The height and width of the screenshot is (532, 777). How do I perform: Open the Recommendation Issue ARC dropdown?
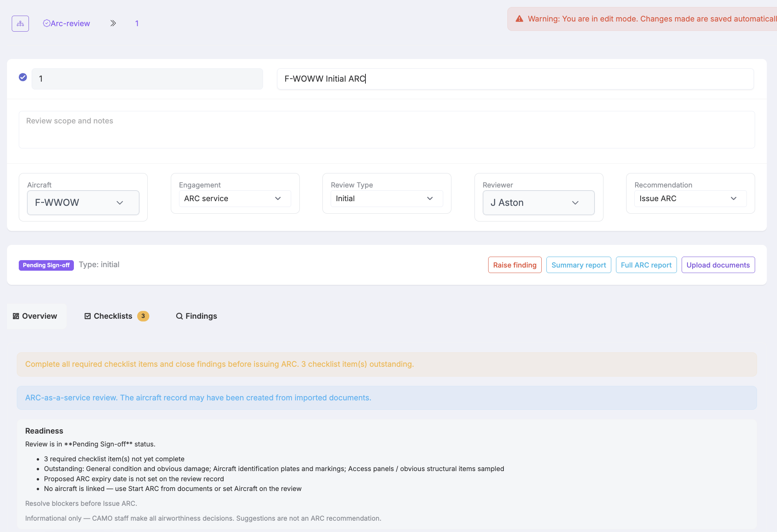point(691,198)
